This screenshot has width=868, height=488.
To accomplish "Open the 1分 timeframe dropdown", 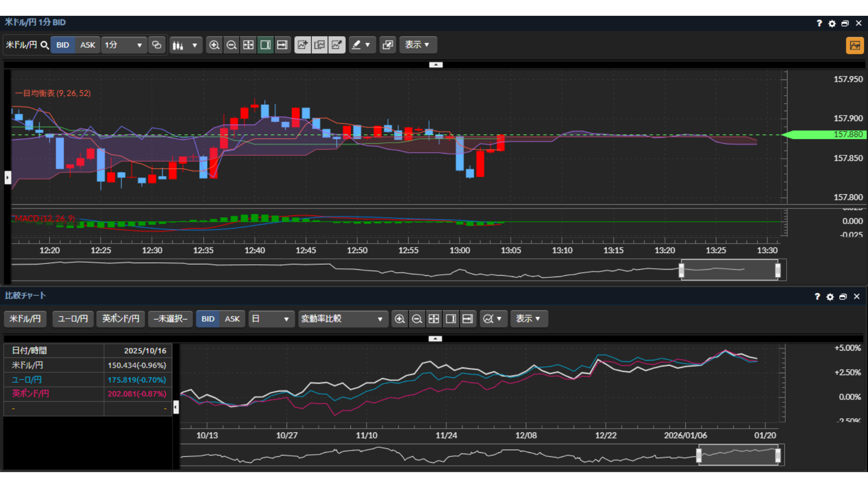I will tap(123, 45).
